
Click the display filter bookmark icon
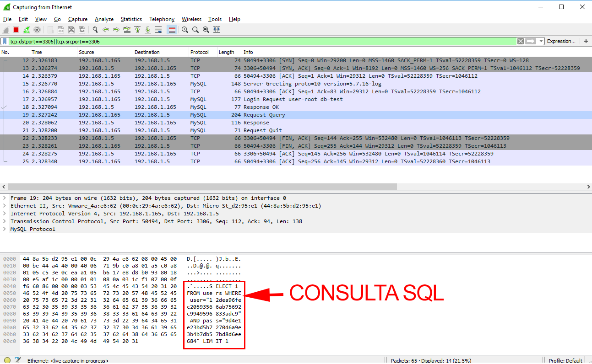pos(5,41)
